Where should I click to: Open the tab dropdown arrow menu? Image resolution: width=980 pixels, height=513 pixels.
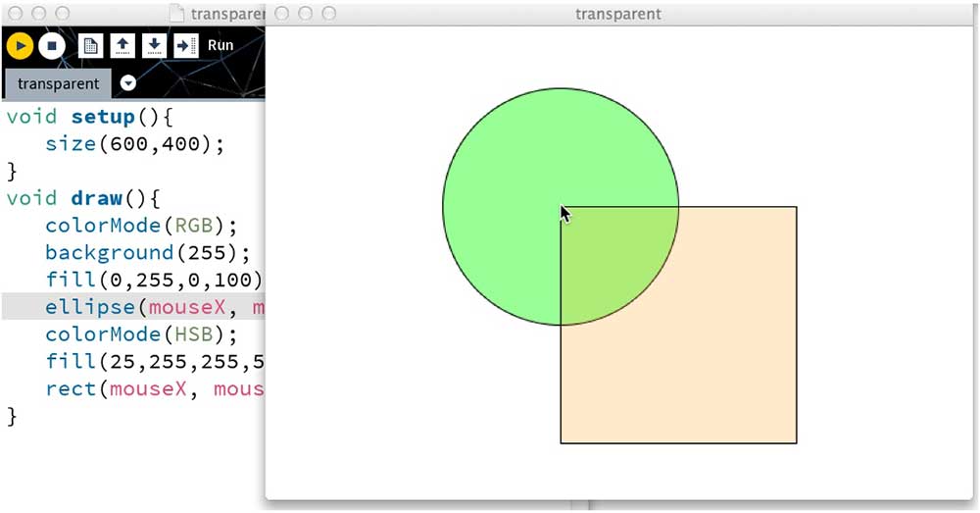point(128,83)
